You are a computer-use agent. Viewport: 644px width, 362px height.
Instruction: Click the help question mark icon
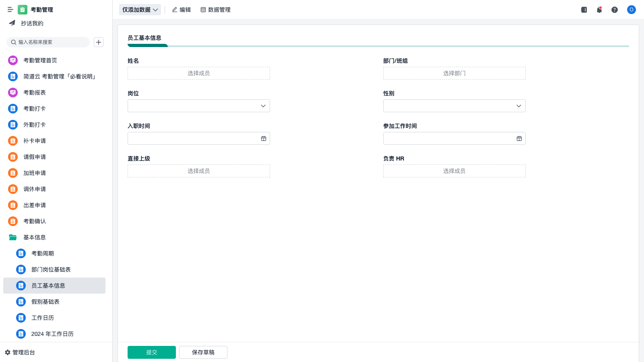[x=615, y=10]
